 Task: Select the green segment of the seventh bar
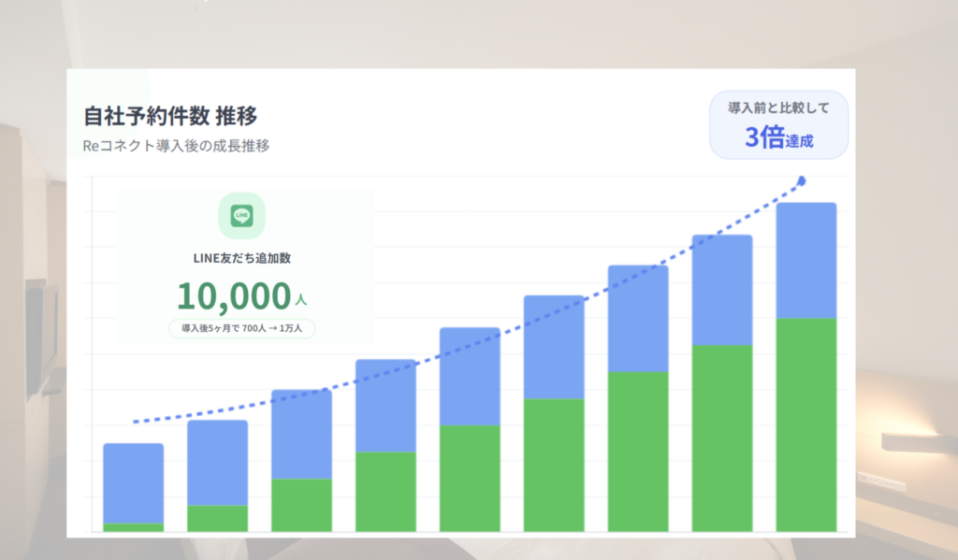pyautogui.click(x=638, y=451)
